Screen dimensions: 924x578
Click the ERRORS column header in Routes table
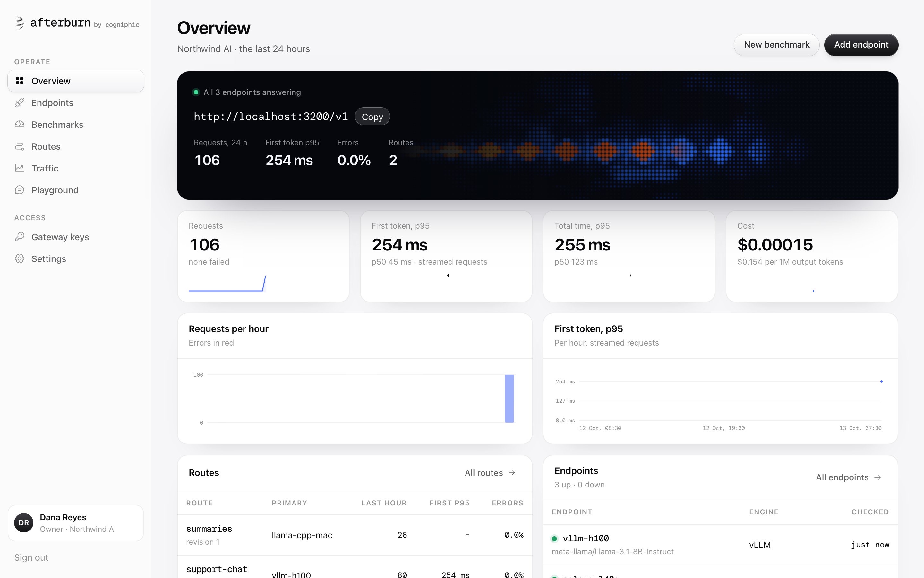point(508,503)
